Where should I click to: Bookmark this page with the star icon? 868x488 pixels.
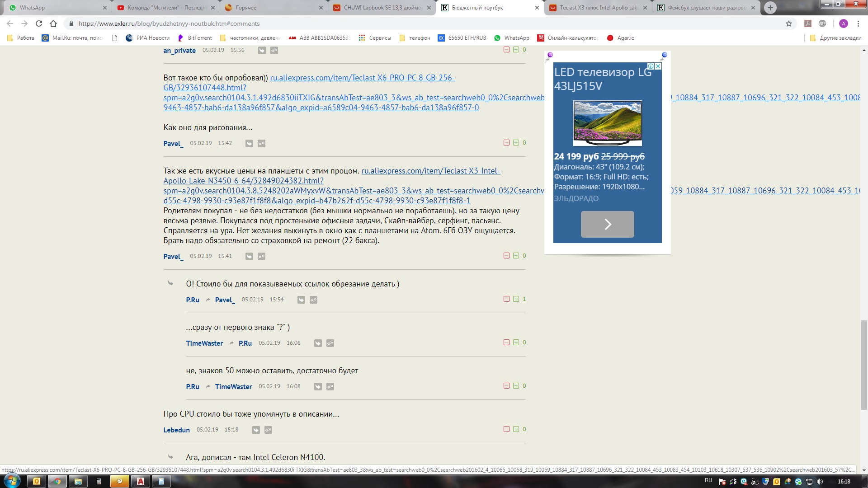pos(789,23)
